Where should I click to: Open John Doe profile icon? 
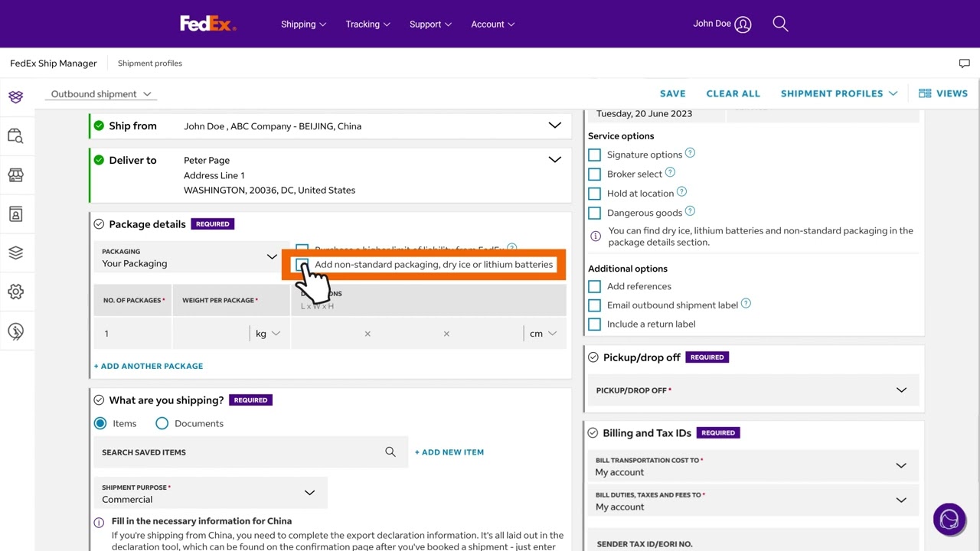(743, 24)
